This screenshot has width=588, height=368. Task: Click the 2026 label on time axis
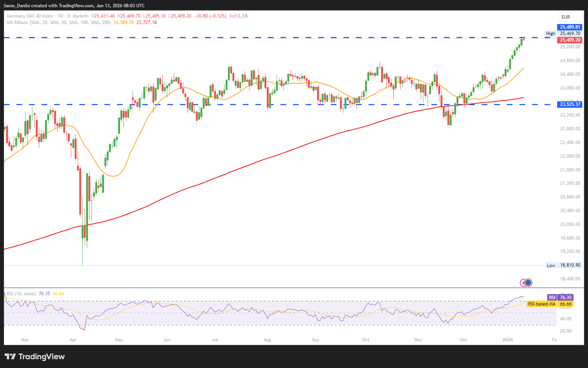(508, 340)
